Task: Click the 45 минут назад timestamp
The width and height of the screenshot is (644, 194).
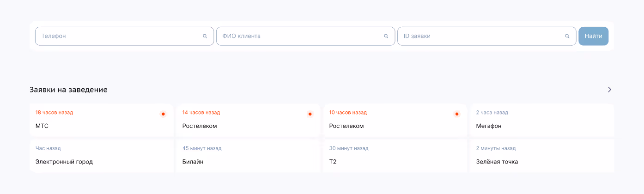Action: pyautogui.click(x=202, y=148)
